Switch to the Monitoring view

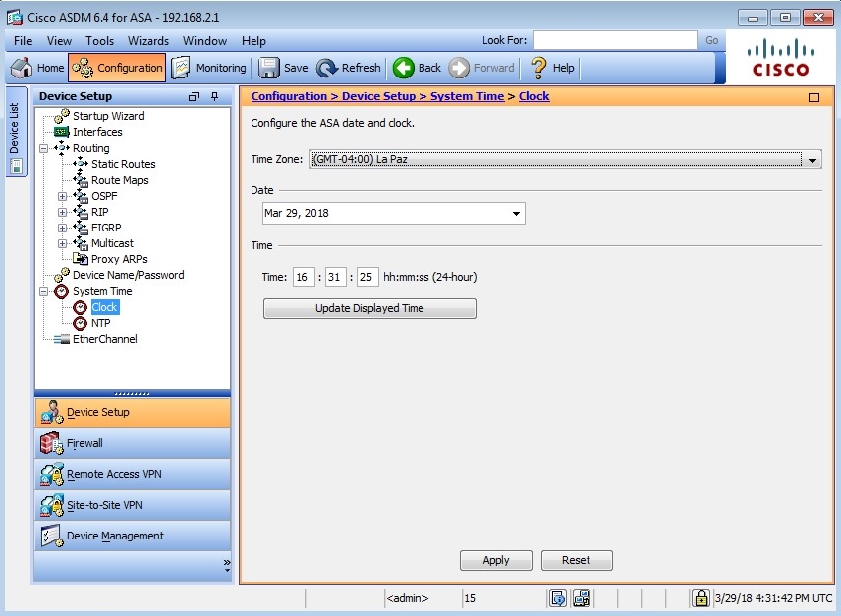209,68
